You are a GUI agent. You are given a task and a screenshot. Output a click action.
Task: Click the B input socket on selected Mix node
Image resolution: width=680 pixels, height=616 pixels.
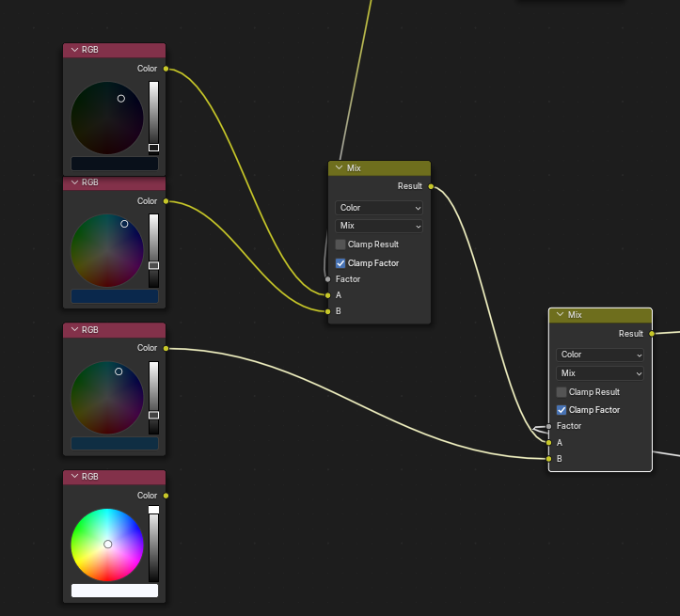pos(548,459)
